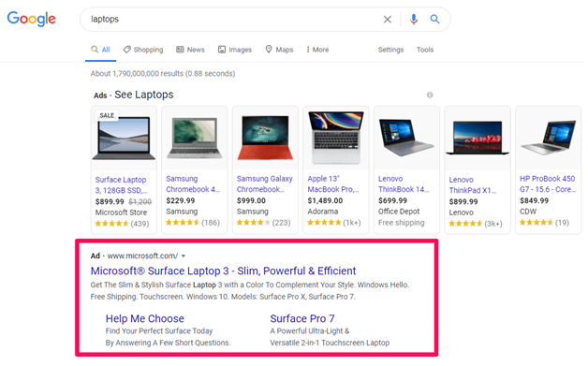
Task: Click the ads info icon beside See Laptops
Action: [x=430, y=95]
